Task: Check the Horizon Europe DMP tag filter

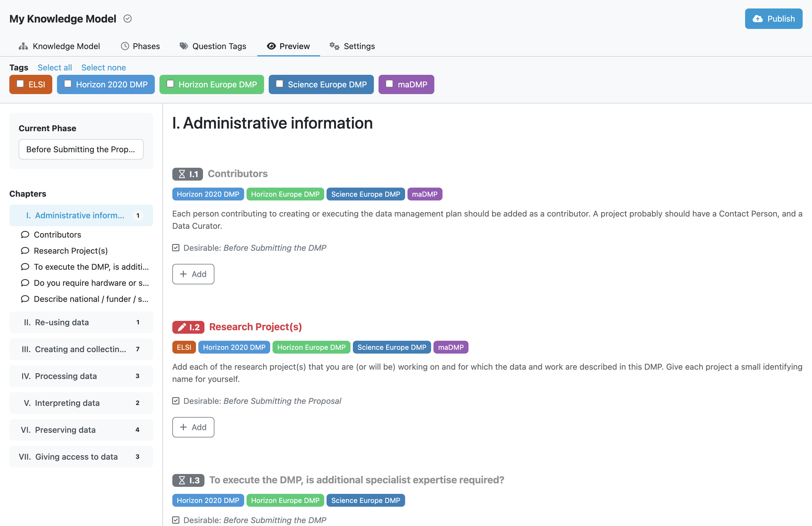Action: point(170,84)
